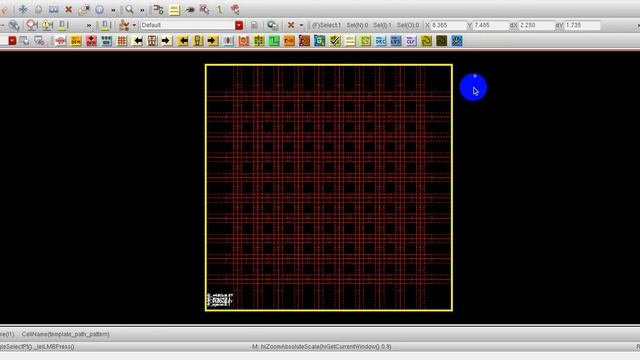The width and height of the screenshot is (640, 360).
Task: Click the green L-shaped layout icon
Action: click(x=274, y=41)
